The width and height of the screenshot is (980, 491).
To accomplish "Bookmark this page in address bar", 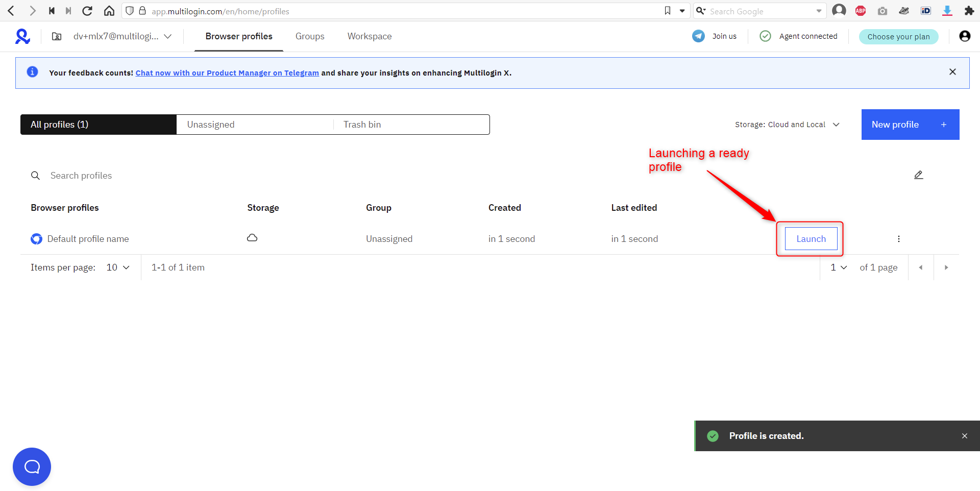I will click(668, 11).
